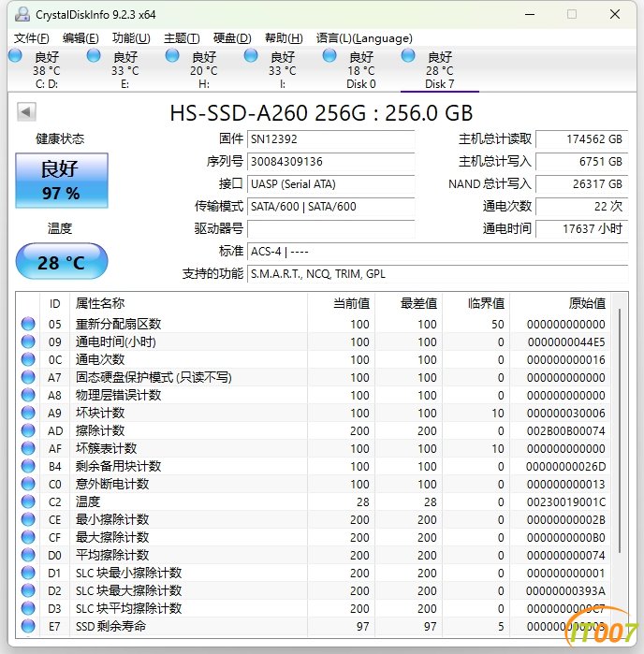Open the 帮助(H) menu
This screenshot has height=654, width=644.
tap(284, 38)
